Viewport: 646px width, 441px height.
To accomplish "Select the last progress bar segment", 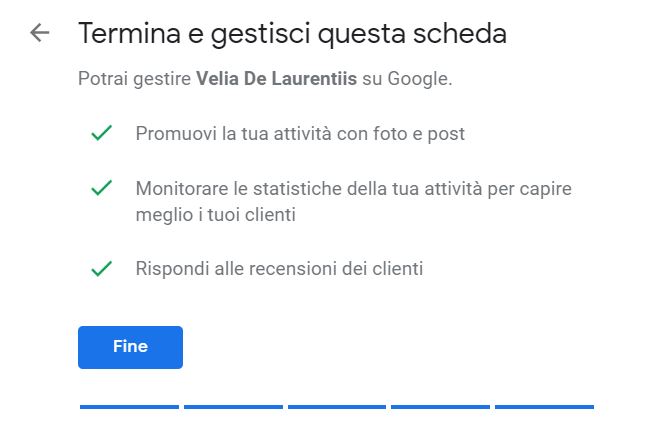I will click(x=544, y=407).
